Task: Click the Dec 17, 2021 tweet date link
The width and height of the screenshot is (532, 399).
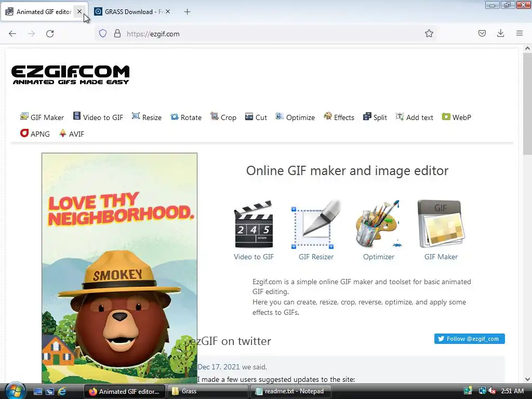Action: (219, 367)
